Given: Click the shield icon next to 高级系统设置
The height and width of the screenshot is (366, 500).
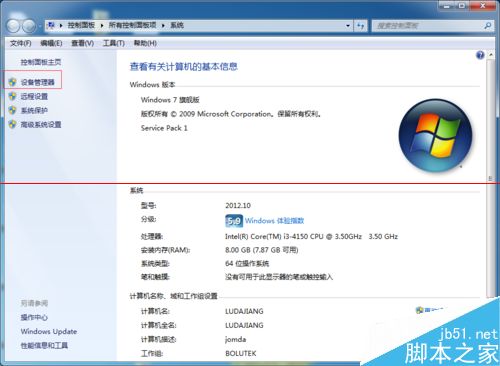Looking at the screenshot, I should pos(13,124).
